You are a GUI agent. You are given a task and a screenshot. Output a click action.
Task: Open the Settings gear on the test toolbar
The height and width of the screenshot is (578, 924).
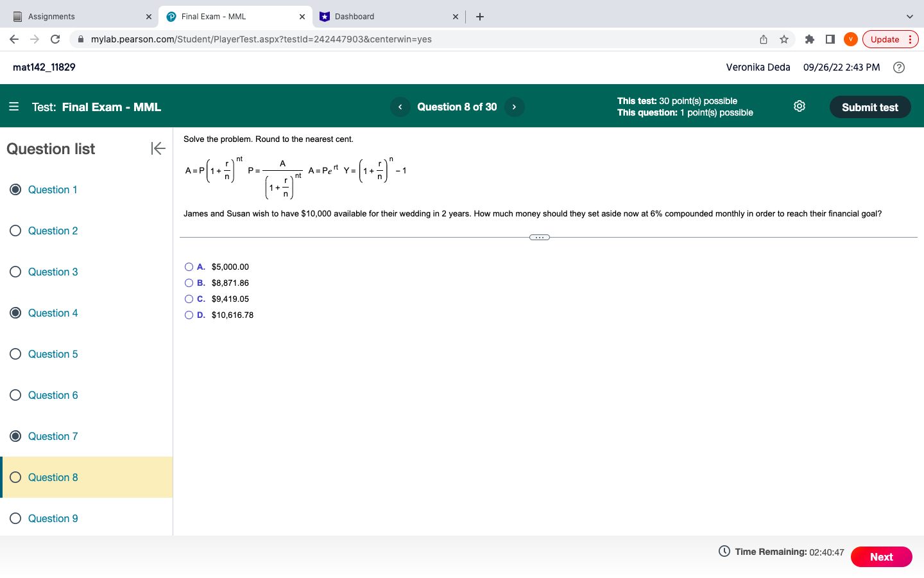point(799,107)
